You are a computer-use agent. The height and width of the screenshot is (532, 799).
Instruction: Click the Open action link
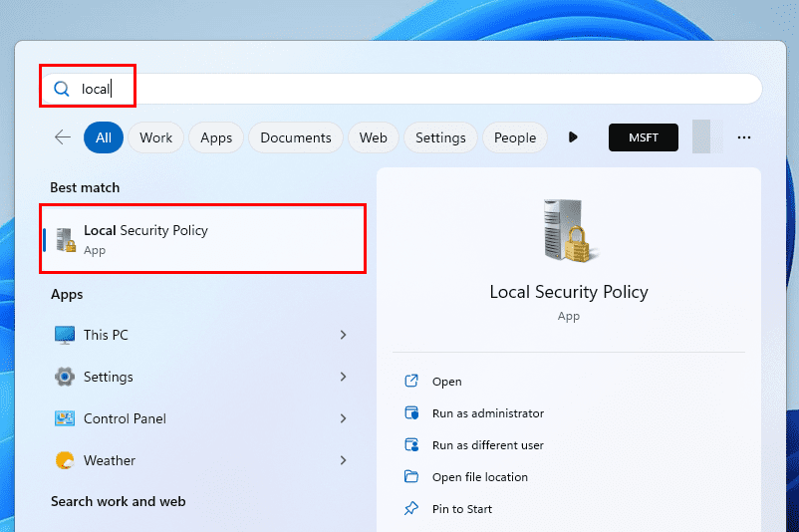point(447,382)
